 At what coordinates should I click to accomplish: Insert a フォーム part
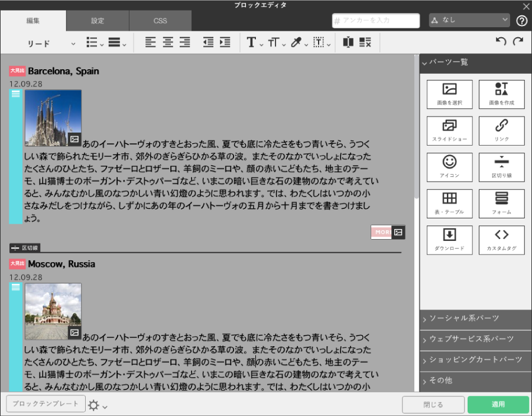tap(501, 204)
